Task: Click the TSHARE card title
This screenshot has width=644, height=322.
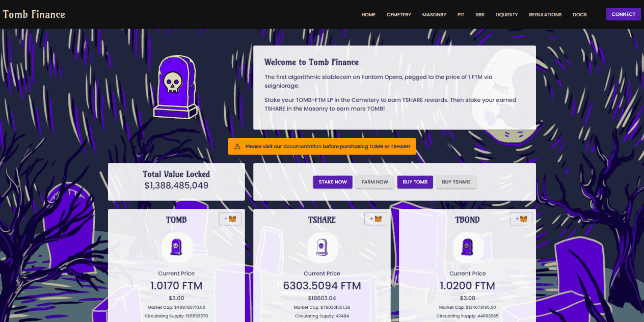Action: coord(322,220)
